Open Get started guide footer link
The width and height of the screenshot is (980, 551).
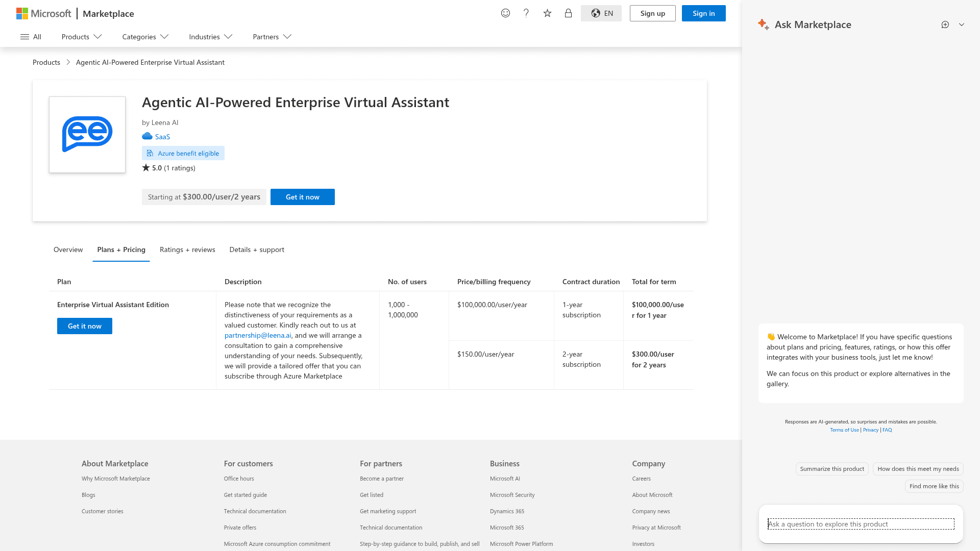[x=246, y=495]
